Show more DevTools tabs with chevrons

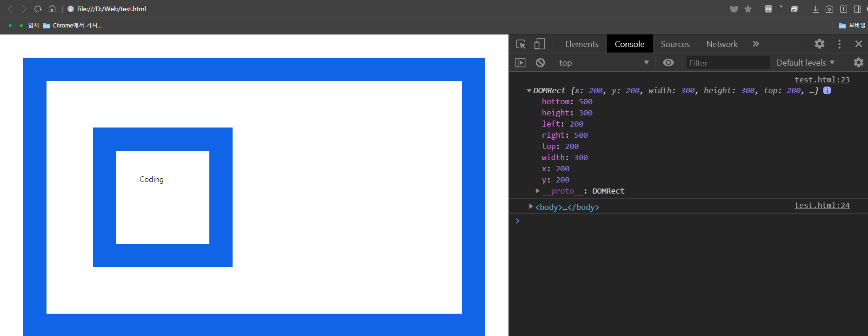tap(756, 44)
